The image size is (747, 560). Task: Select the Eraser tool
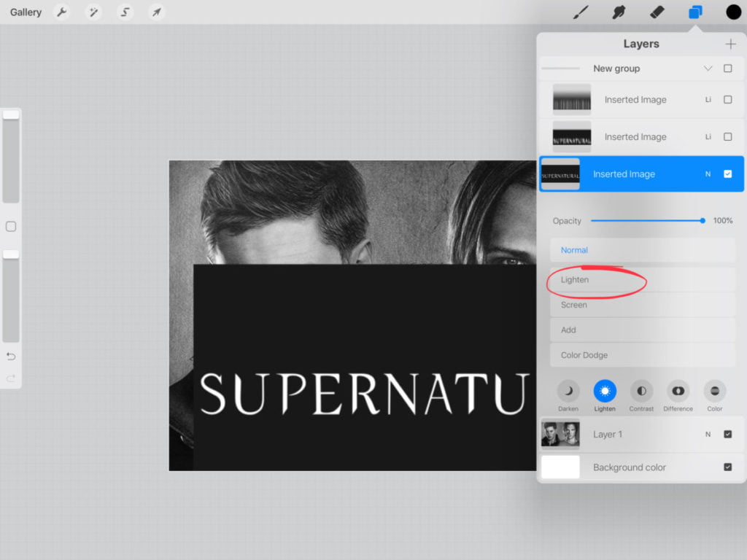pyautogui.click(x=657, y=12)
